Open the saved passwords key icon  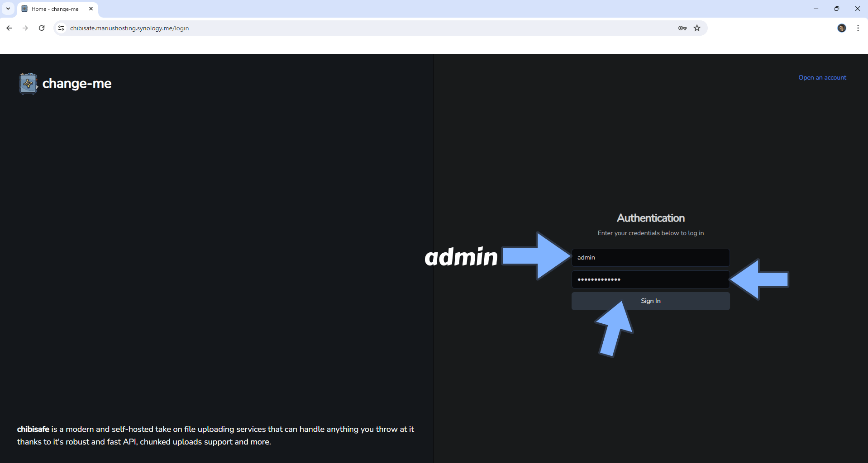[682, 28]
